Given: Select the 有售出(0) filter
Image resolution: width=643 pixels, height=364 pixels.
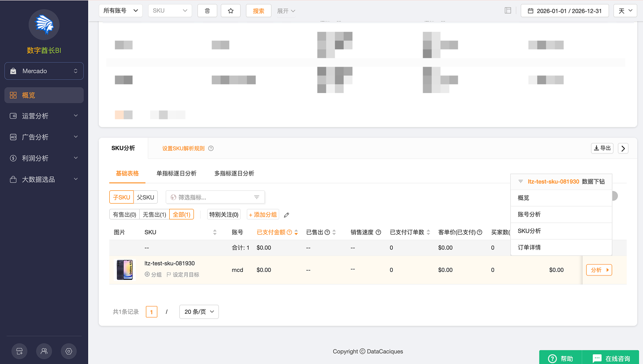Looking at the screenshot, I should [x=124, y=215].
